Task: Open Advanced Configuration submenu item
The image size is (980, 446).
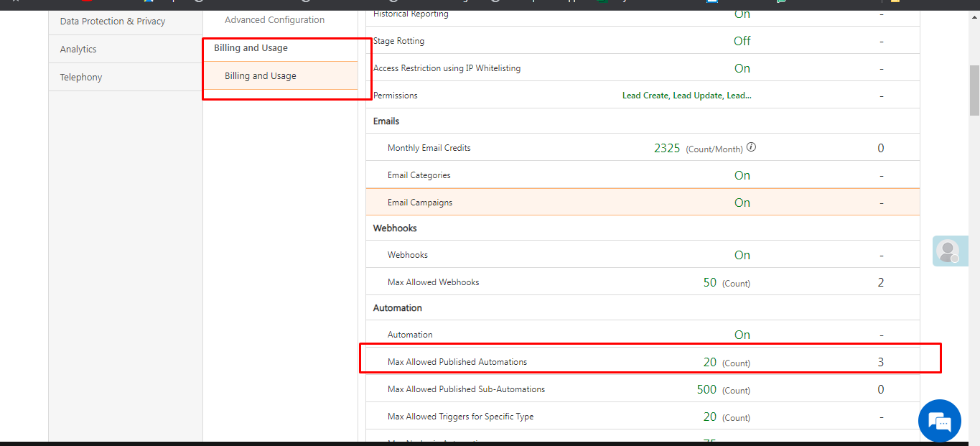Action: pyautogui.click(x=274, y=20)
